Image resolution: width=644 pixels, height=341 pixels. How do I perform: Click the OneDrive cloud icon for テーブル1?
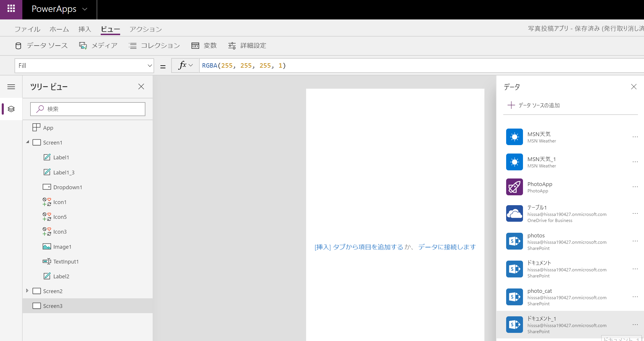pyautogui.click(x=514, y=214)
